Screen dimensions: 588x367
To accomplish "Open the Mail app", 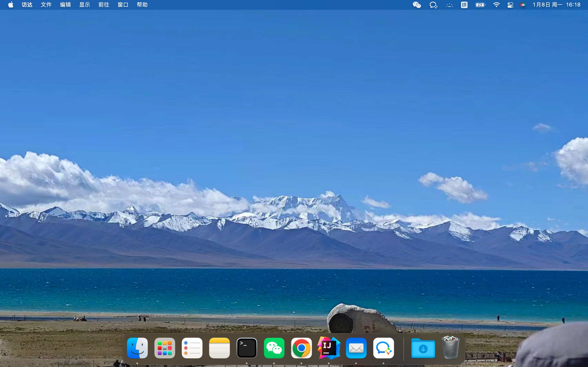I will click(x=356, y=348).
